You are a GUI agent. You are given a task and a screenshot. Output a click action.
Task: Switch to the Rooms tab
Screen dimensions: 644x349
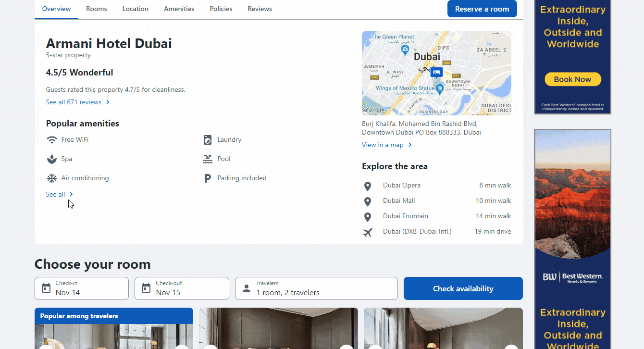(97, 9)
